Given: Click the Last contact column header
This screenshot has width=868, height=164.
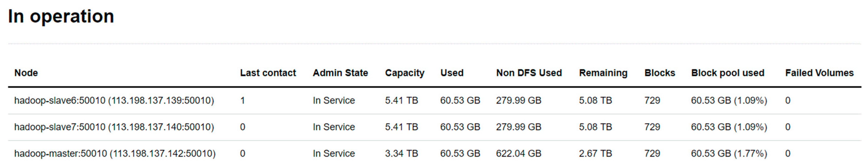Looking at the screenshot, I should [x=268, y=73].
